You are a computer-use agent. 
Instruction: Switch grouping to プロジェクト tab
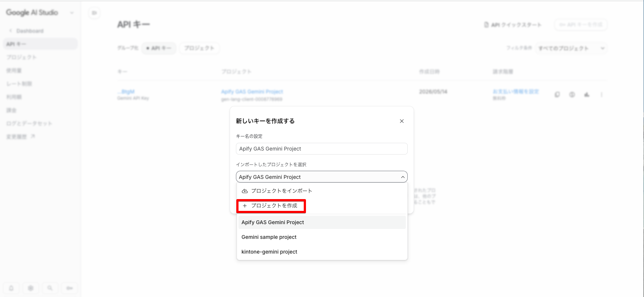click(199, 48)
